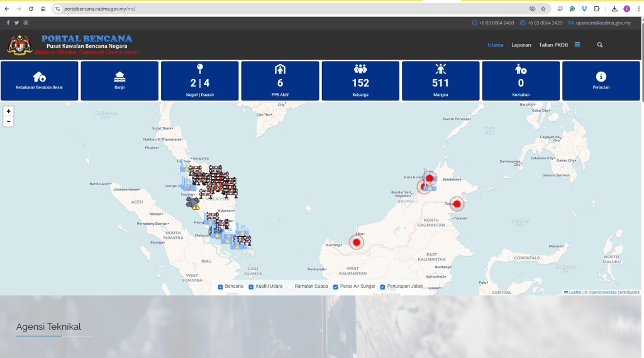
Task: Zoom in the map with plus button
Action: click(x=8, y=111)
